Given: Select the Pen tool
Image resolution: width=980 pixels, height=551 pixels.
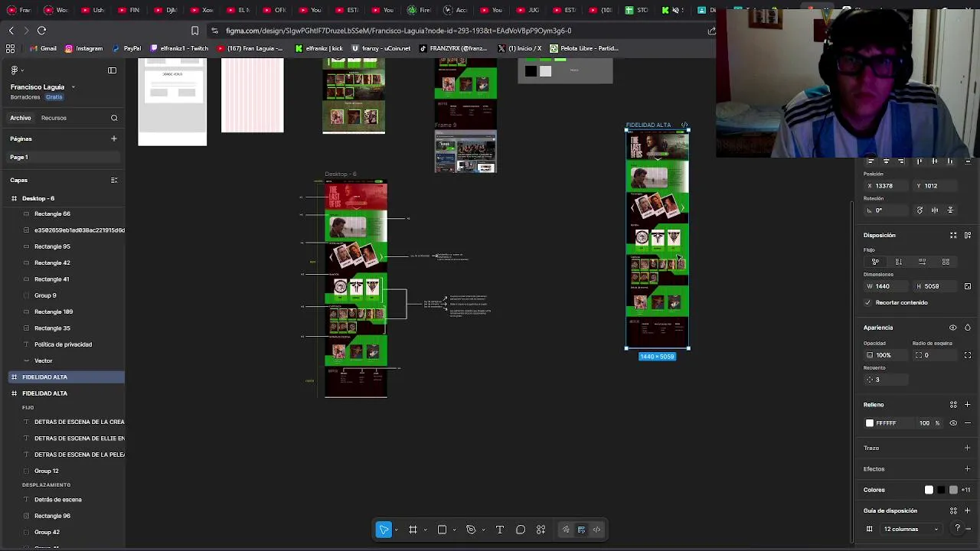Looking at the screenshot, I should [x=471, y=530].
